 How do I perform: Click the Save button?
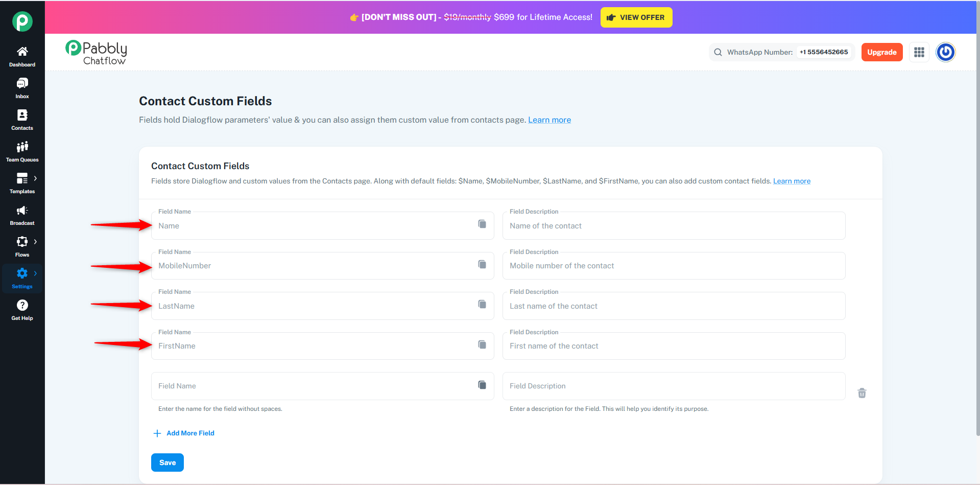tap(167, 463)
